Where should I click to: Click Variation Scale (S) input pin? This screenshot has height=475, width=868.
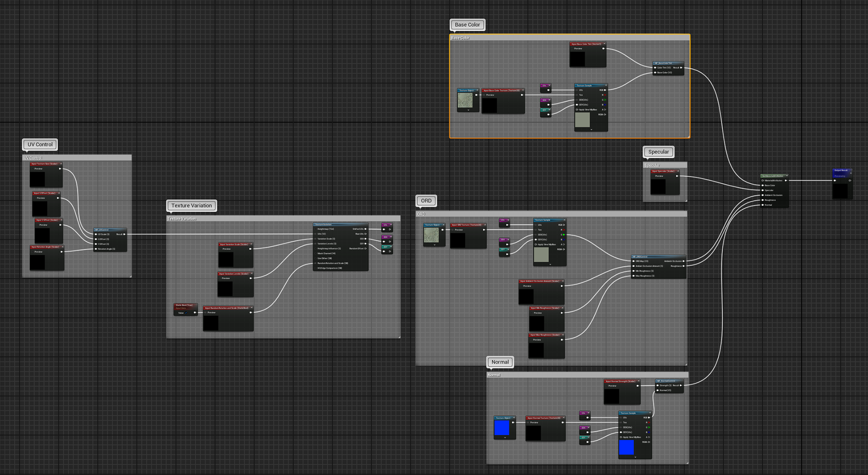[x=316, y=239]
